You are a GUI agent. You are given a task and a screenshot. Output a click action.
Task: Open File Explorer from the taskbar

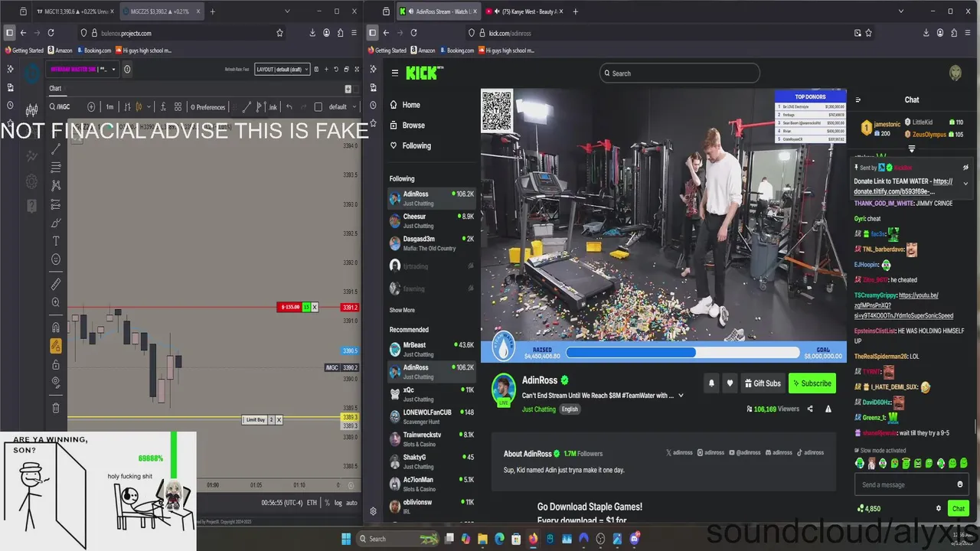pyautogui.click(x=482, y=539)
